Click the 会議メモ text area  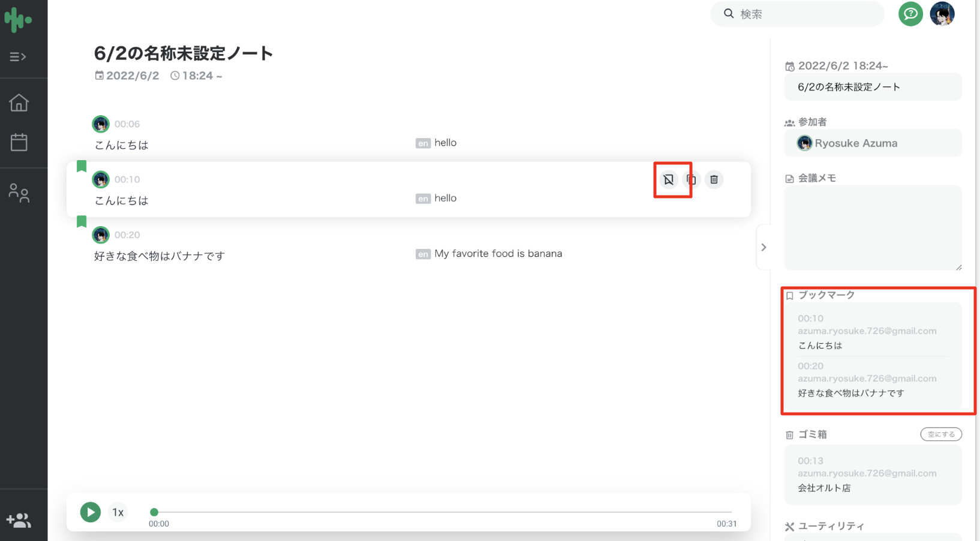click(873, 228)
